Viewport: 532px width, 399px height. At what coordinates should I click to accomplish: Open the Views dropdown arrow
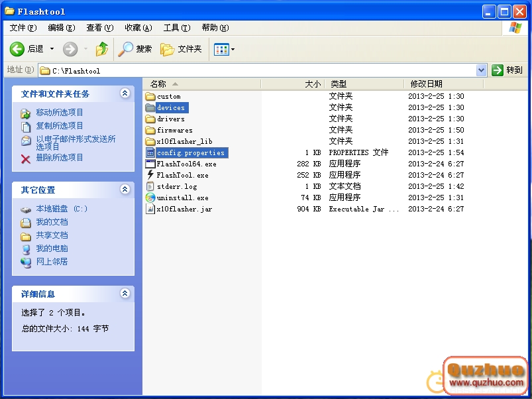(x=233, y=50)
